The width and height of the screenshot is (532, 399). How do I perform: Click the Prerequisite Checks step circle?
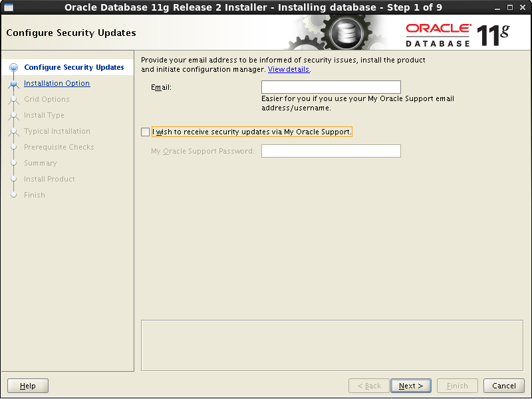pos(14,147)
